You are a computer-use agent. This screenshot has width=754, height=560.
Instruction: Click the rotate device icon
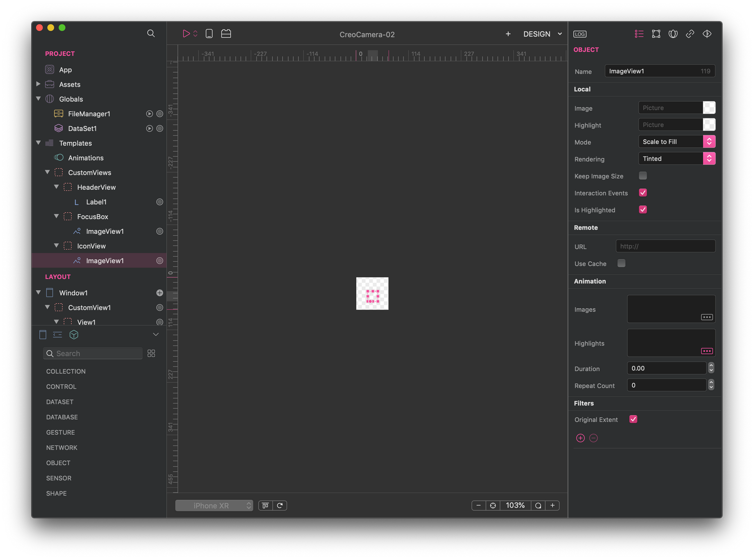pyautogui.click(x=280, y=505)
